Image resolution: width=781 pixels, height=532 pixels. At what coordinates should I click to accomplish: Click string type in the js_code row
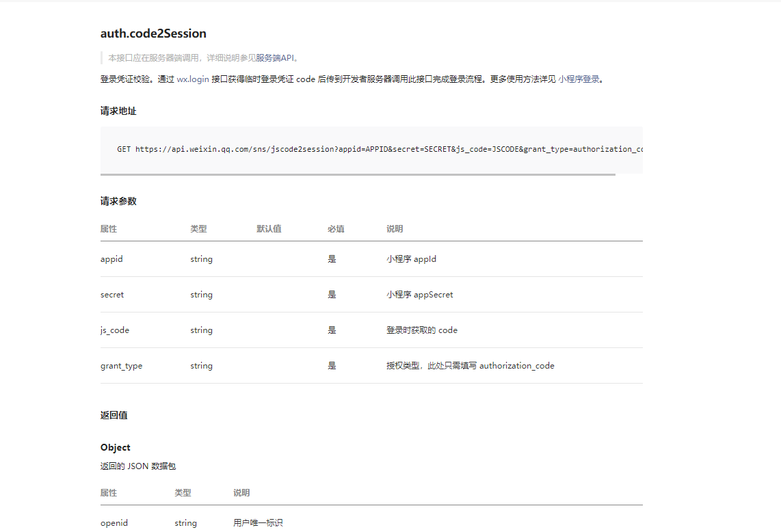coord(201,330)
